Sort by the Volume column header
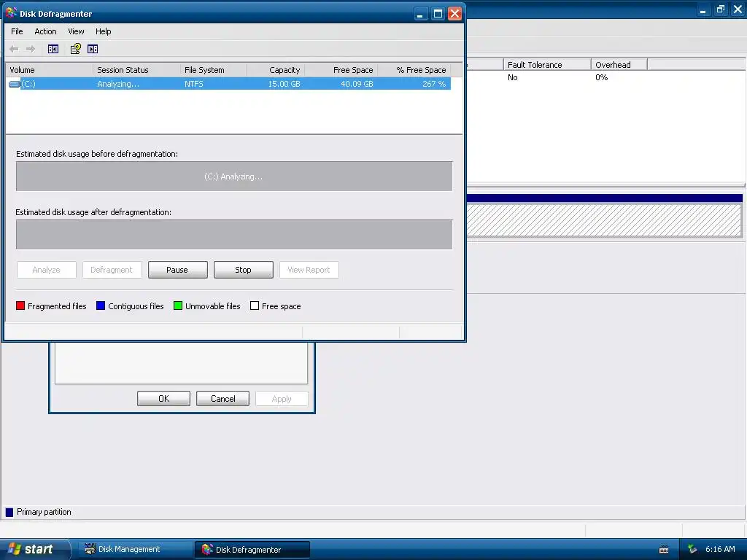 (x=49, y=70)
